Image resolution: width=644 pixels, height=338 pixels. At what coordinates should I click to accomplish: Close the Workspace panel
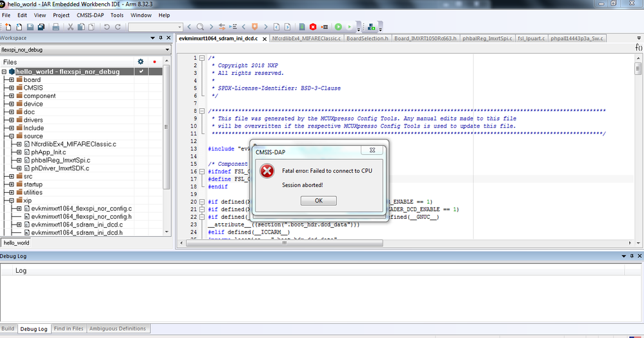pyautogui.click(x=168, y=38)
